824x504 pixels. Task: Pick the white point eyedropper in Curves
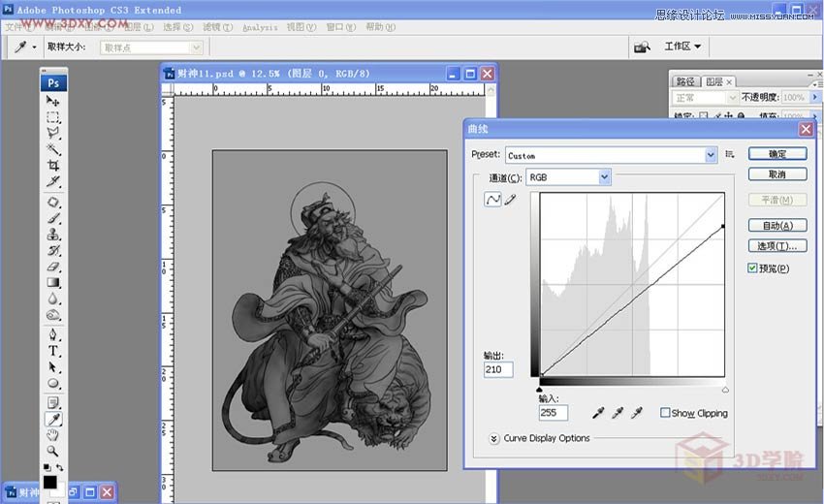click(637, 413)
